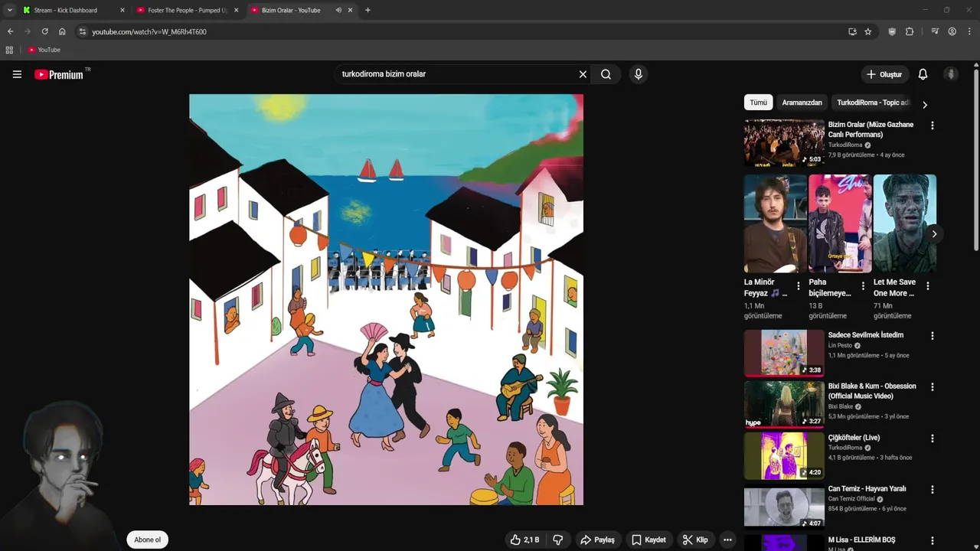980x551 pixels.
Task: Close the Kick Dashboard tab
Action: tap(122, 10)
